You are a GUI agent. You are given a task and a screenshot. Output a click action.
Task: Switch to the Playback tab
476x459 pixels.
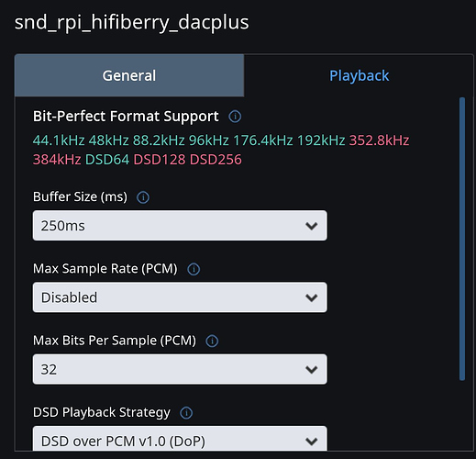[359, 75]
